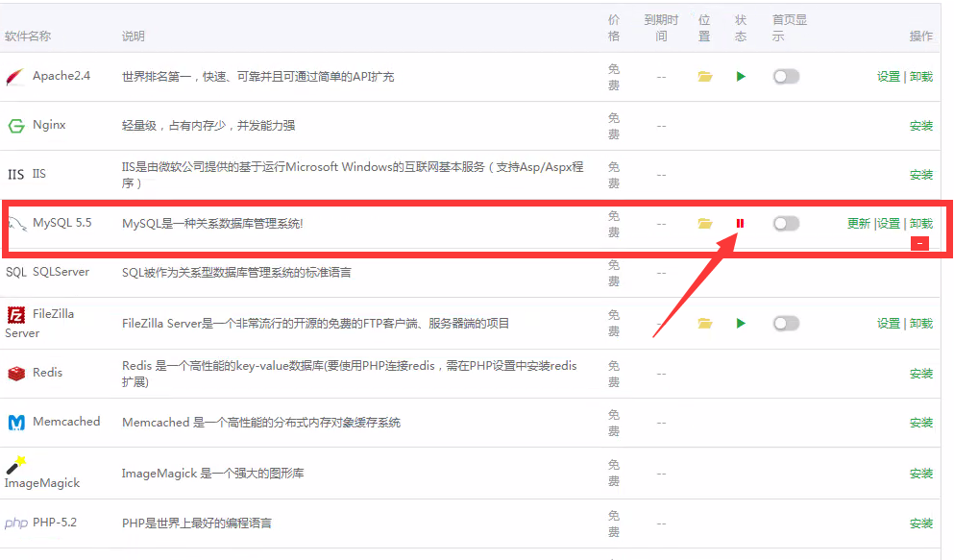Select the Memcached software name

pos(66,422)
